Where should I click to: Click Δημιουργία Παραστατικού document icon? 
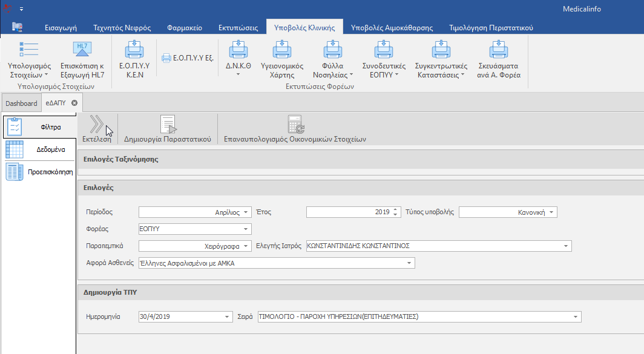click(168, 124)
